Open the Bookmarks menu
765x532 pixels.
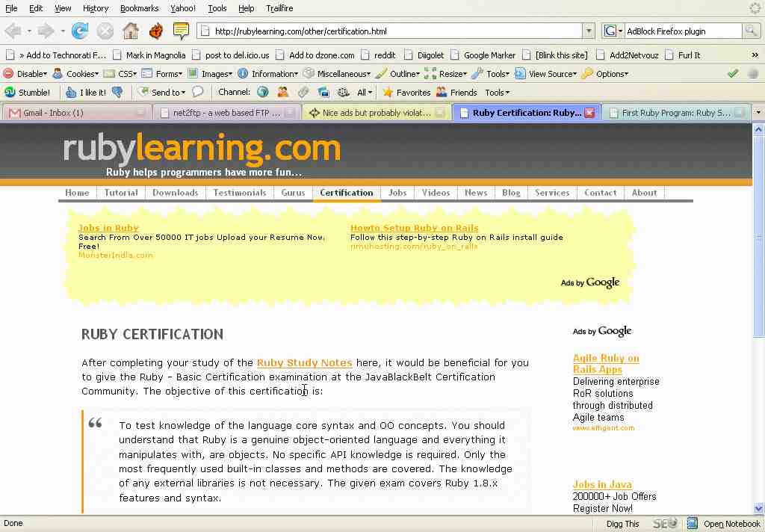coord(140,8)
